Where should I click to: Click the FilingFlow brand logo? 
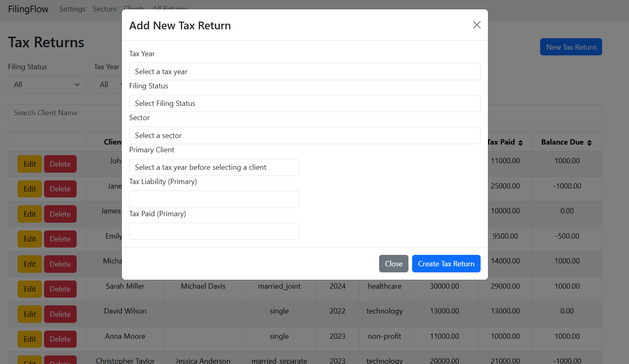(28, 9)
